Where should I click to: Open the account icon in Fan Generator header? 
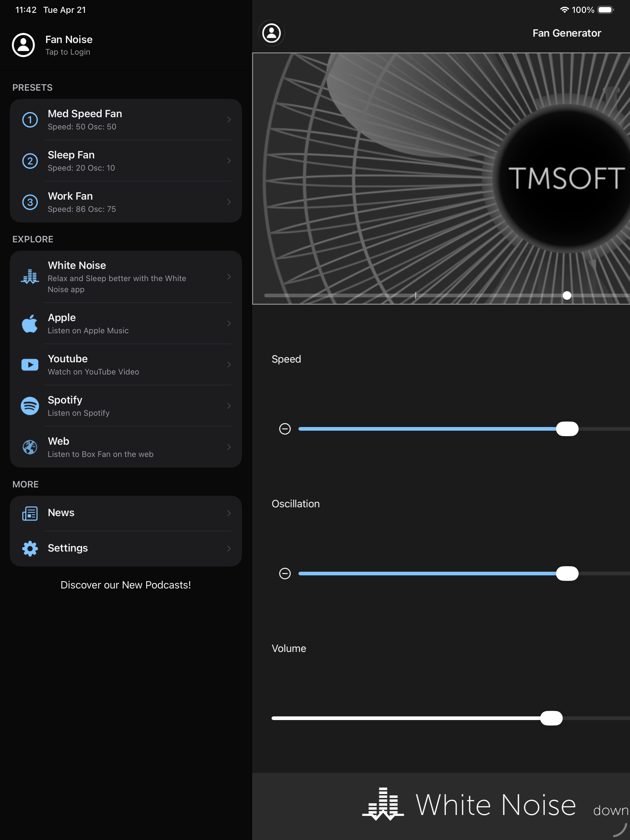272,33
